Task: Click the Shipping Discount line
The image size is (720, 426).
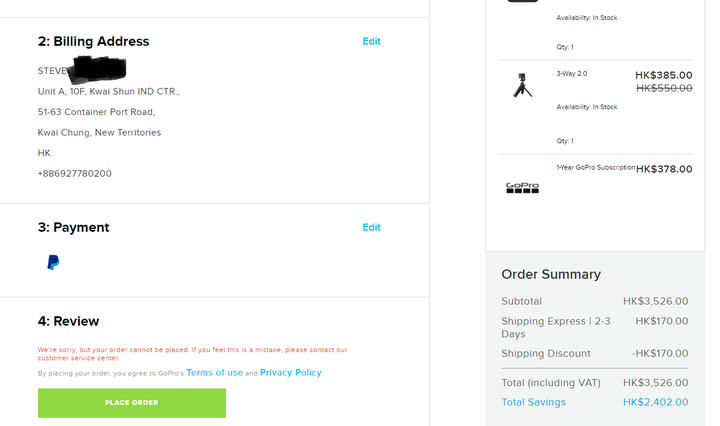Action: pyautogui.click(x=595, y=353)
